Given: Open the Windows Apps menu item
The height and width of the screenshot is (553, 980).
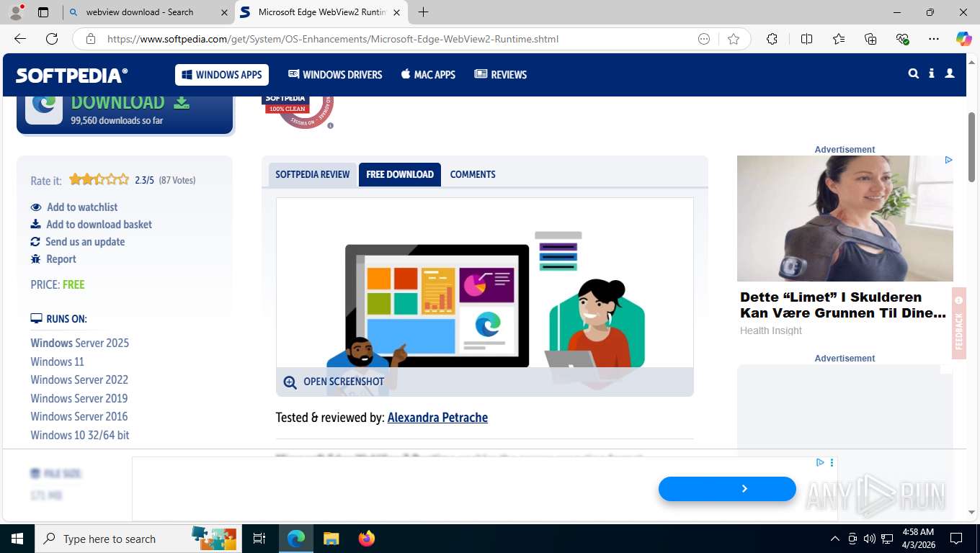Looking at the screenshot, I should pos(222,74).
